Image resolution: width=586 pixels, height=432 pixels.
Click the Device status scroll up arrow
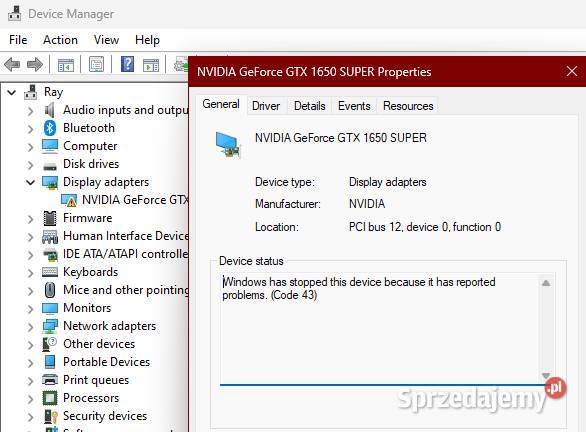point(546,283)
